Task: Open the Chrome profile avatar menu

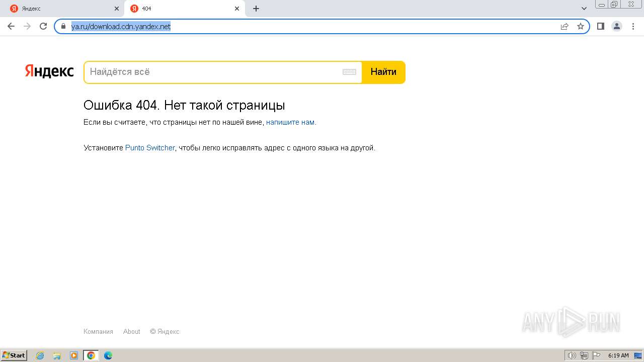Action: (x=617, y=26)
